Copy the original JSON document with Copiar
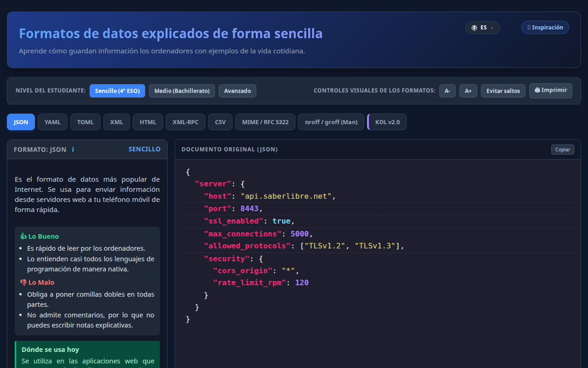The height and width of the screenshot is (368, 588). tap(563, 149)
